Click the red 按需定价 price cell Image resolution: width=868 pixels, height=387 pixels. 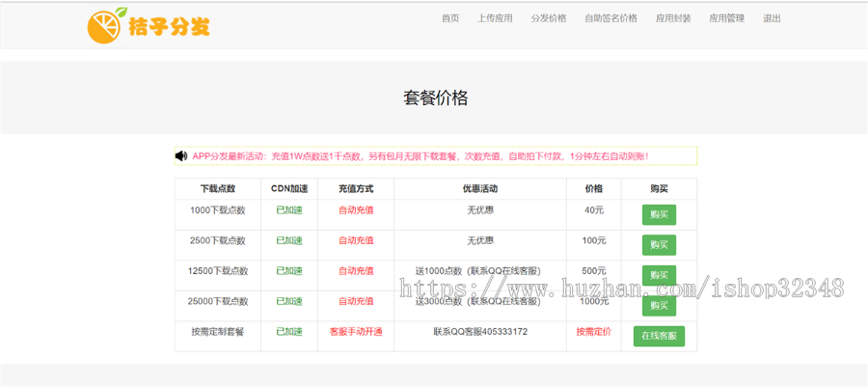click(593, 332)
